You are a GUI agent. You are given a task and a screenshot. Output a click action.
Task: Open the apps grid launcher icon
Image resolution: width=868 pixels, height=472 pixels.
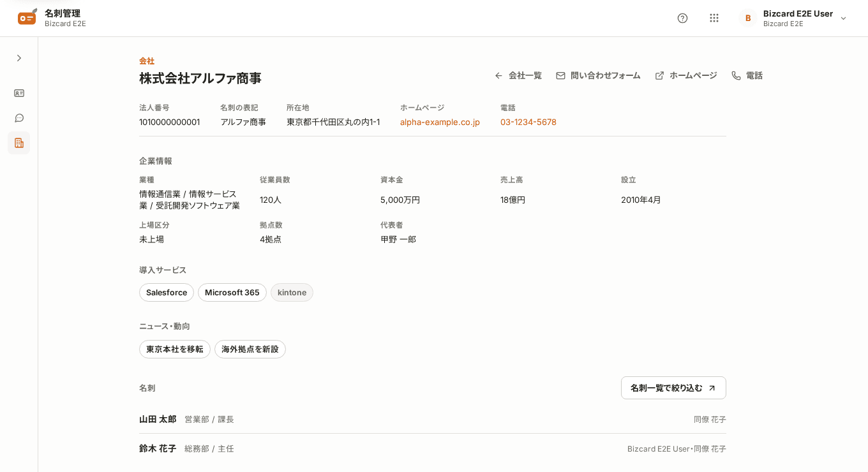(714, 18)
